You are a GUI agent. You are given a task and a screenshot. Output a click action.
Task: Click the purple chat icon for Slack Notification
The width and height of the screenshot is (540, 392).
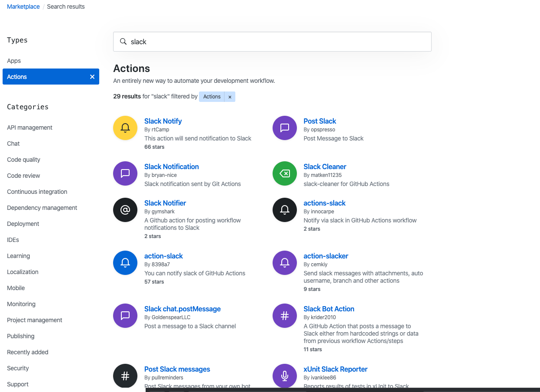pos(125,173)
